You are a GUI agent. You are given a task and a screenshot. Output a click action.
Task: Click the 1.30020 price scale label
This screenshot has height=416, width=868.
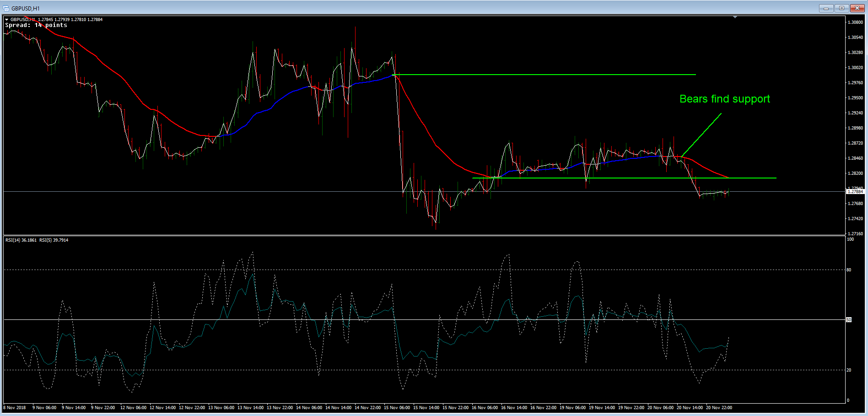(855, 67)
